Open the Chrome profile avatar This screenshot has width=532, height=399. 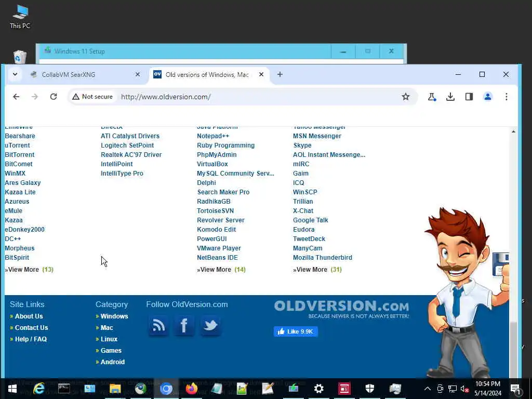487,97
